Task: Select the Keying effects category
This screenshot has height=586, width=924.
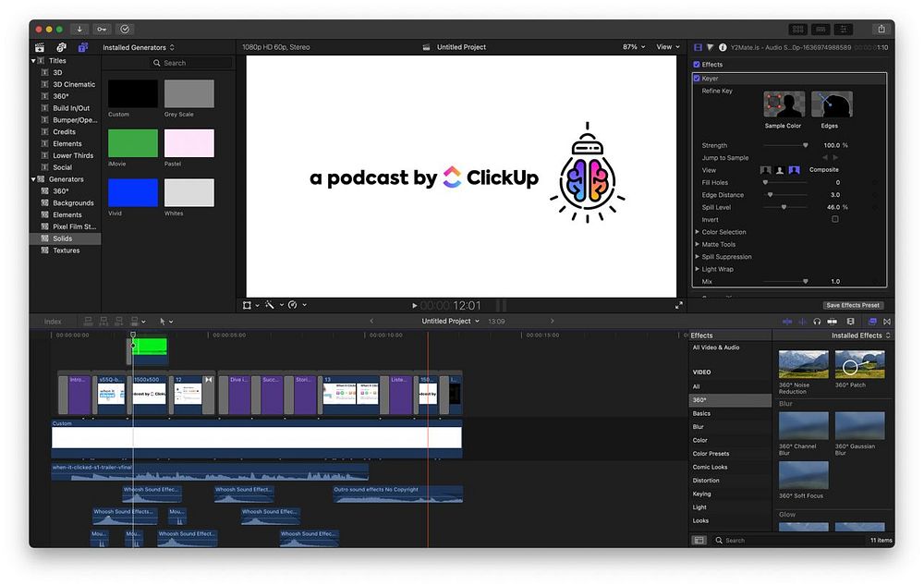Action: 702,494
